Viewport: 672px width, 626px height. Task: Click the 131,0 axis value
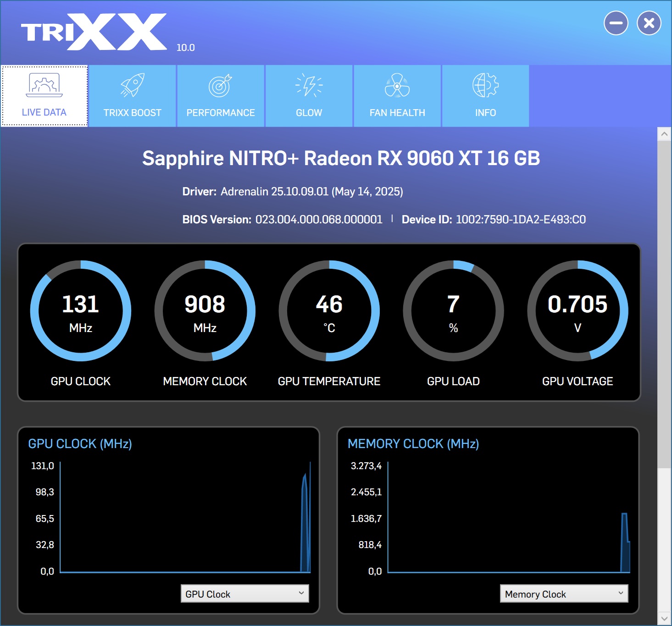pos(43,466)
